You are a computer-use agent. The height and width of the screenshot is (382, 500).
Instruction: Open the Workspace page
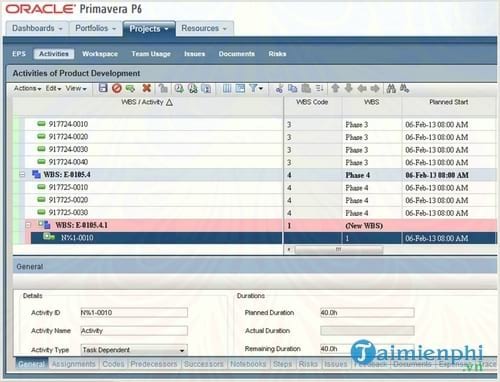point(100,54)
